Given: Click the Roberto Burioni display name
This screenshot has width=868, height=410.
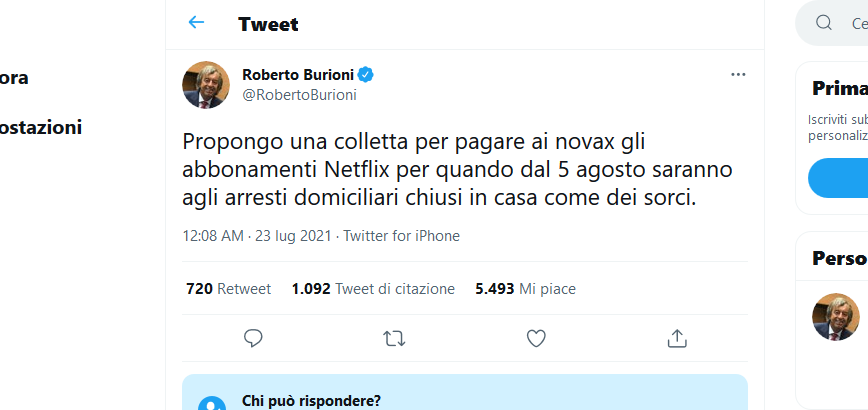Looking at the screenshot, I should [299, 75].
